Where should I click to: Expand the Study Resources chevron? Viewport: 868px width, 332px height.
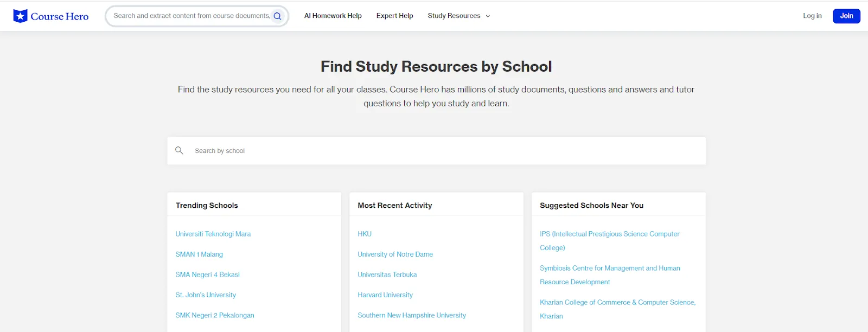pyautogui.click(x=488, y=16)
